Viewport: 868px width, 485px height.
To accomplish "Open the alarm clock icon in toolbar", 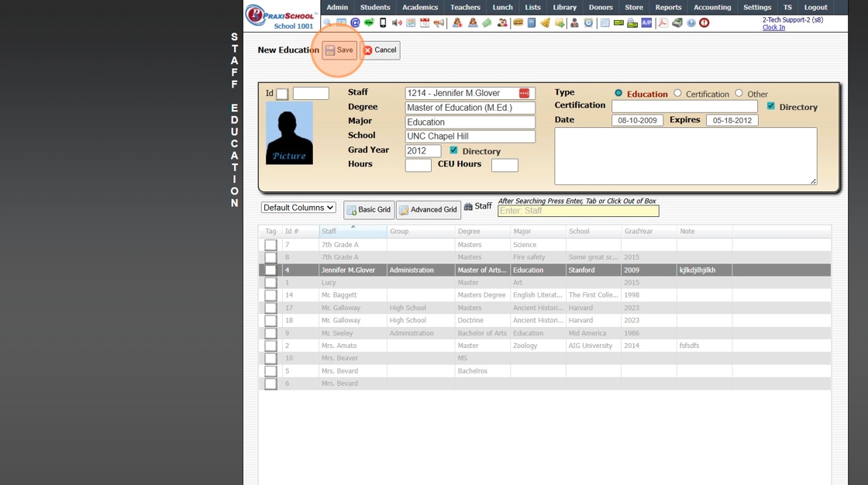I will (x=588, y=23).
